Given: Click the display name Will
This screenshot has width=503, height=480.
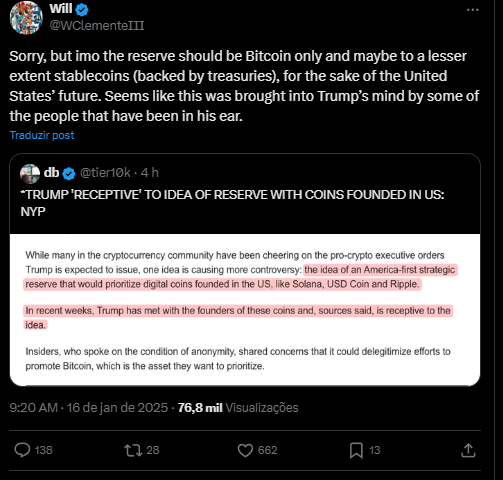Looking at the screenshot, I should [61, 9].
